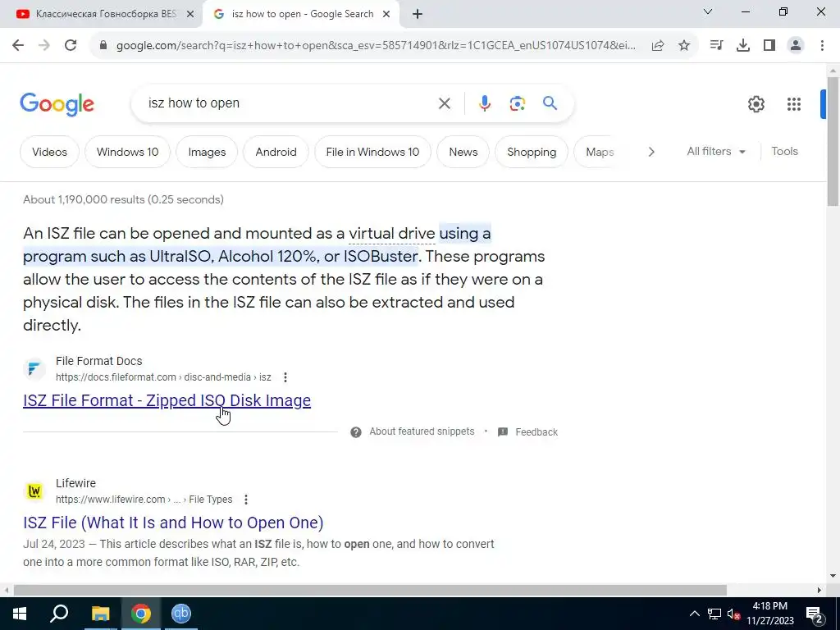Viewport: 840px width, 630px height.
Task: Open Chrome profile avatar
Action: click(x=796, y=46)
